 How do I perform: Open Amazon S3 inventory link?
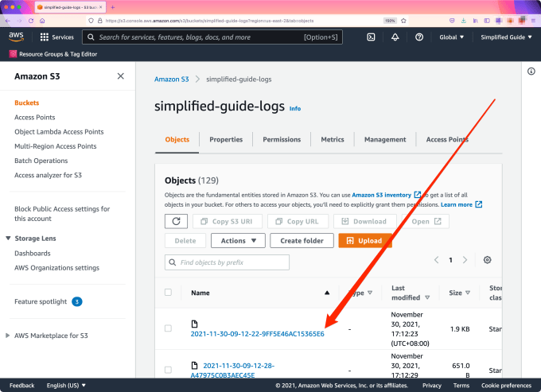pyautogui.click(x=381, y=195)
